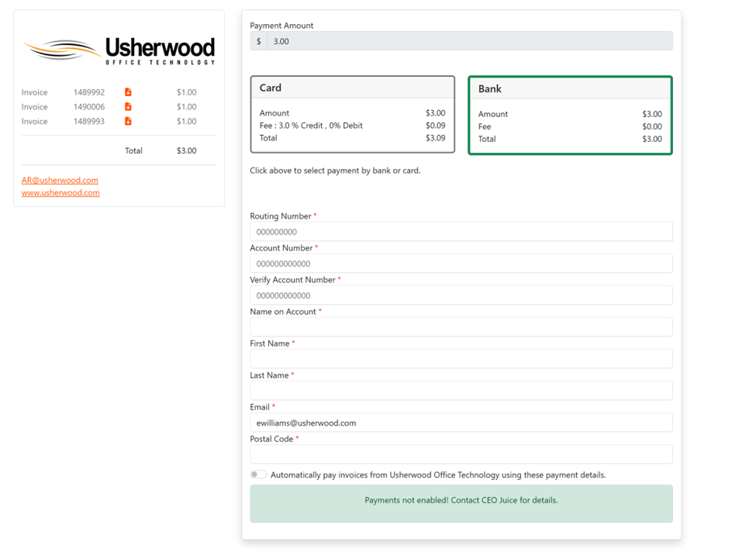Click into the Account Number field
Screen dimensions: 756x549
pos(461,264)
